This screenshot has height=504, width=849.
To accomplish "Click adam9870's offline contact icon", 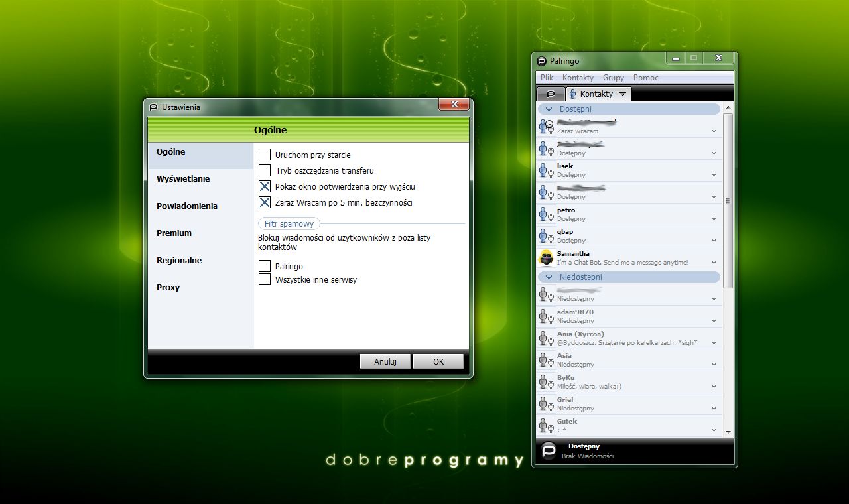I will click(x=546, y=316).
